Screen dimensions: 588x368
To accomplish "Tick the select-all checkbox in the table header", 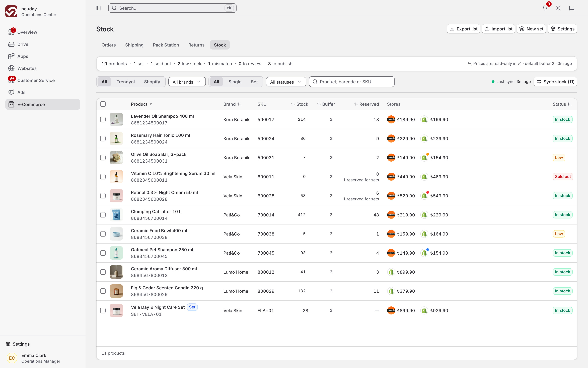I will click(103, 104).
